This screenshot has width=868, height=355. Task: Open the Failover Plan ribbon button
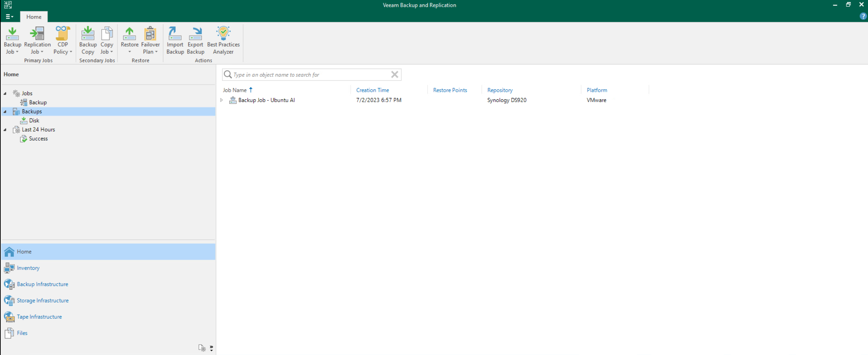tap(150, 40)
